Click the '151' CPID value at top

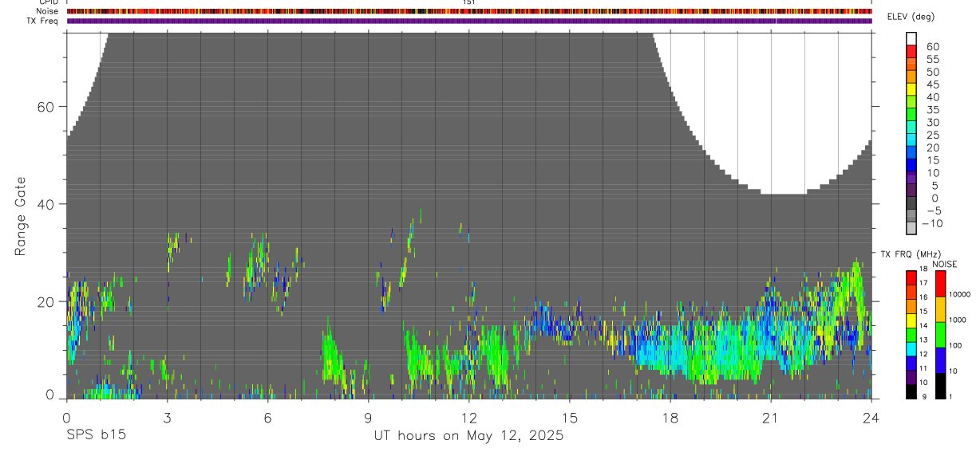469,2
